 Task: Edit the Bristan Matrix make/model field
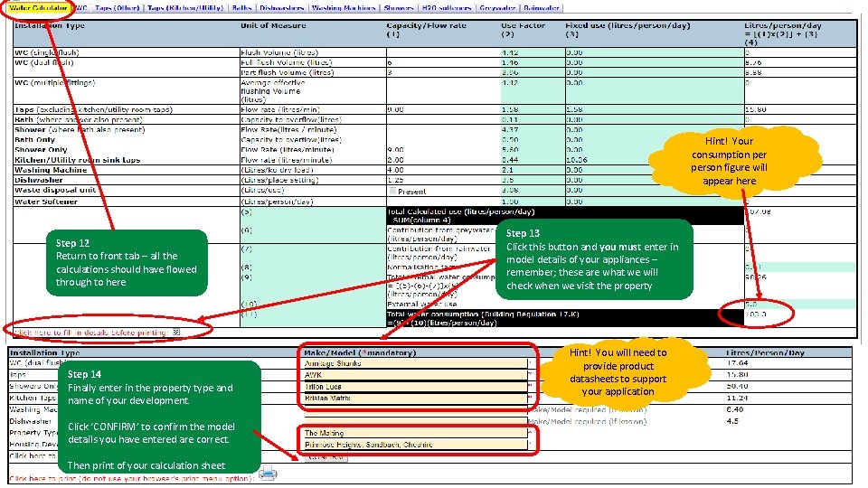(x=415, y=399)
